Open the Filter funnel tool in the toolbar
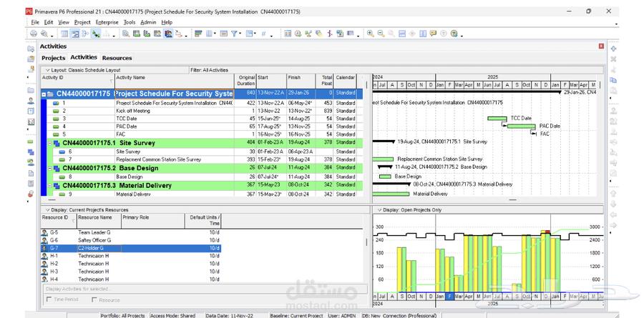 click(x=235, y=34)
